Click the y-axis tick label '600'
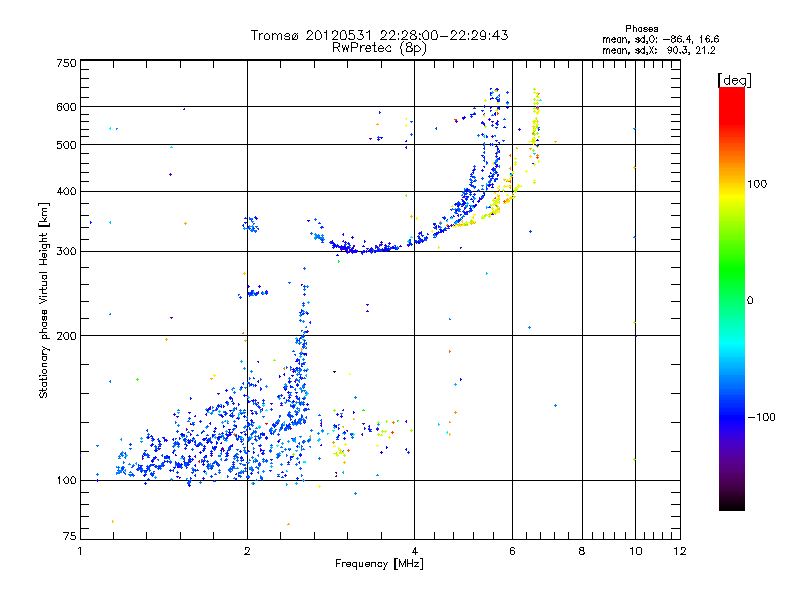 [66, 107]
